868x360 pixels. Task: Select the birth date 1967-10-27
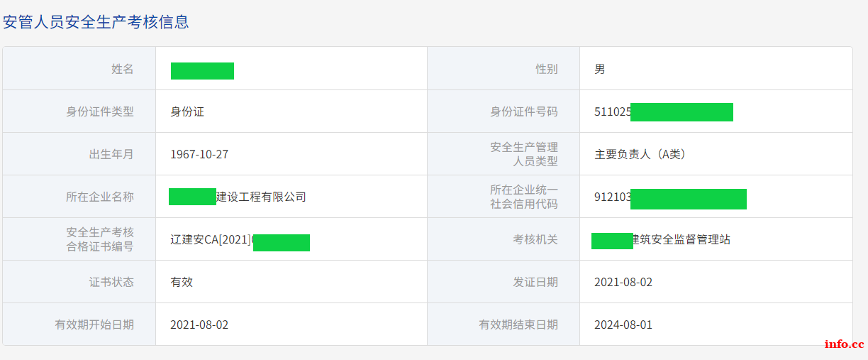(x=199, y=154)
